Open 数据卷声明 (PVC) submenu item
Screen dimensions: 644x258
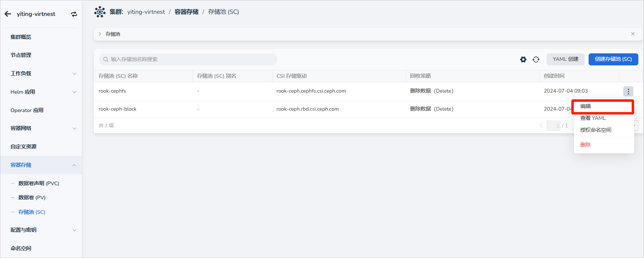coord(39,183)
